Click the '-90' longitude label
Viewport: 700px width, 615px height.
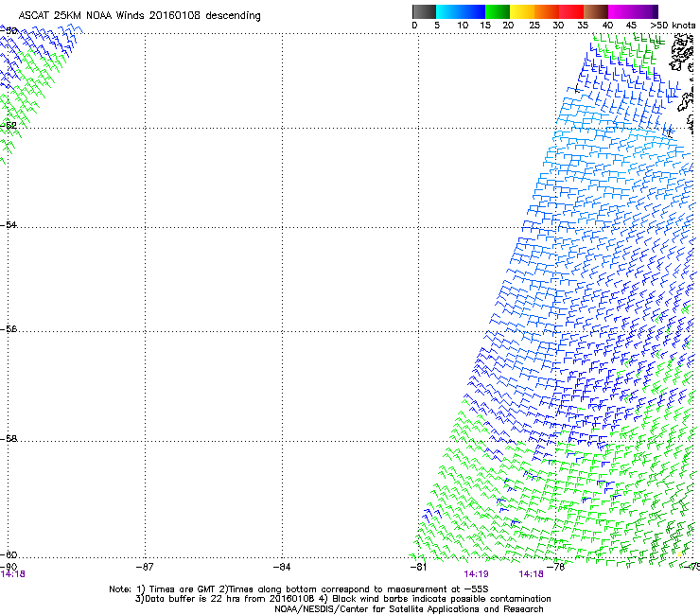point(9,567)
